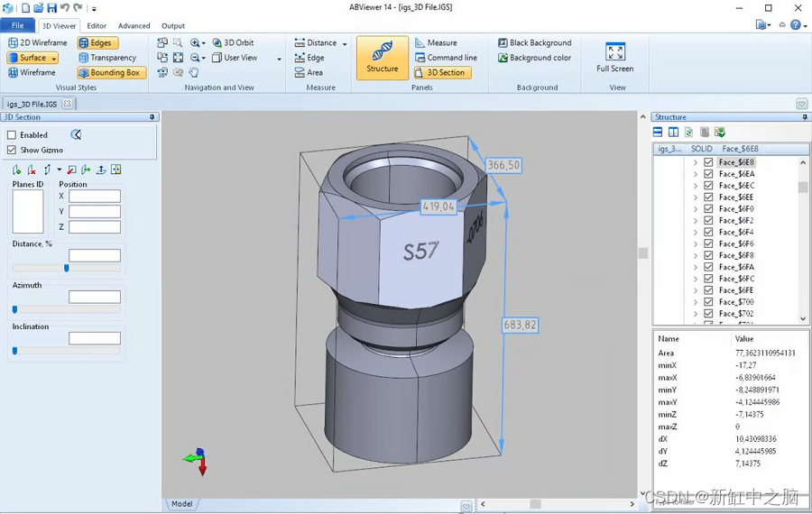812x514 pixels.
Task: Uncheck the Face_$6FA checkbox
Action: [708, 267]
